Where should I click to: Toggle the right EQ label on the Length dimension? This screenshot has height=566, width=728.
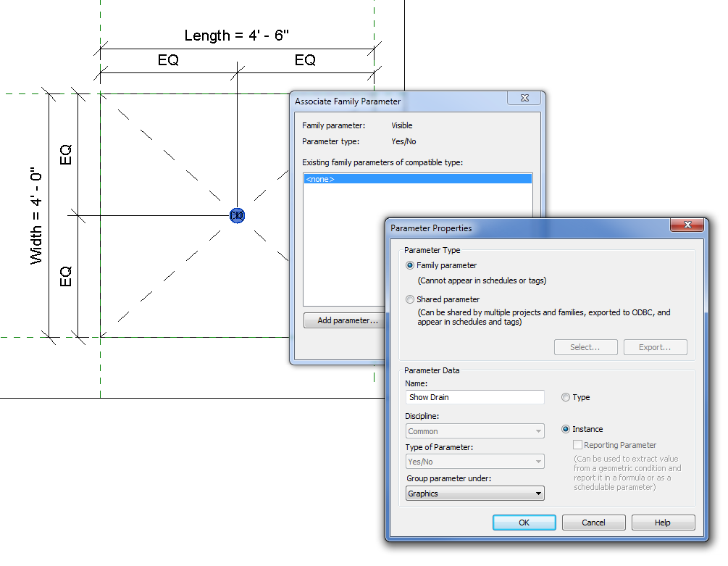[304, 61]
